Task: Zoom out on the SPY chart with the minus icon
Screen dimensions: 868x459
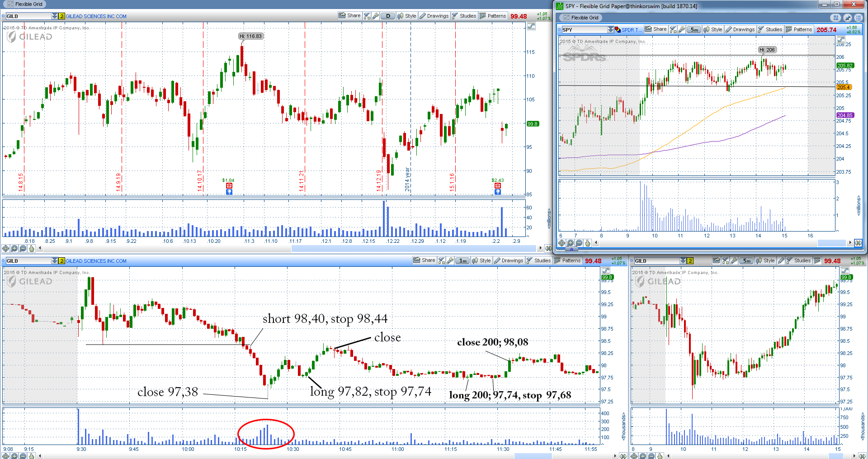Action: click(x=579, y=243)
